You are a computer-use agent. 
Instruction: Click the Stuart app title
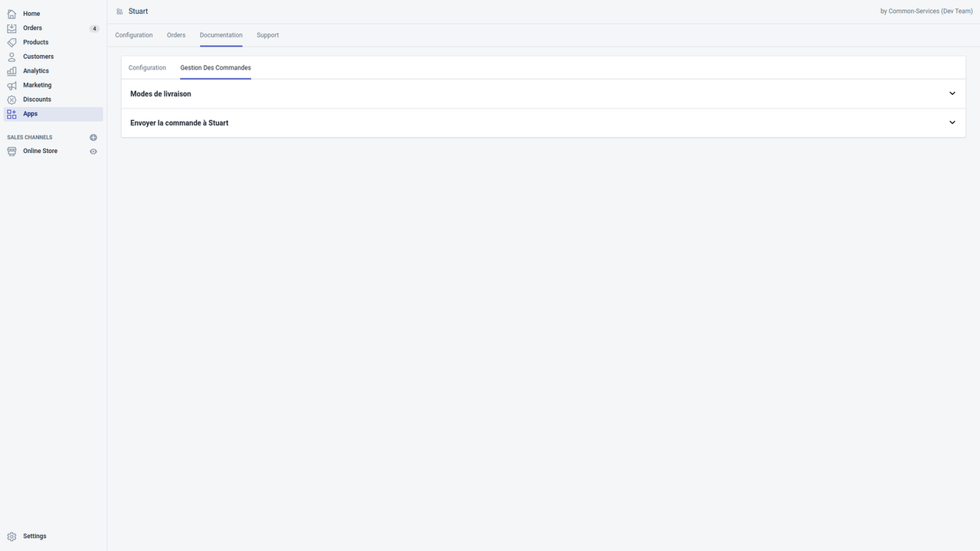click(139, 11)
